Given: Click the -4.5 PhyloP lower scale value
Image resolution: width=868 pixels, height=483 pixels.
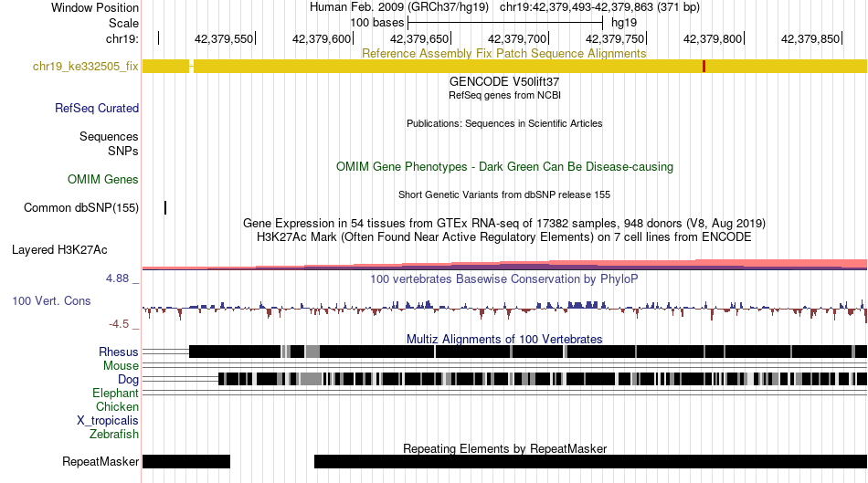Looking at the screenshot, I should (x=119, y=323).
